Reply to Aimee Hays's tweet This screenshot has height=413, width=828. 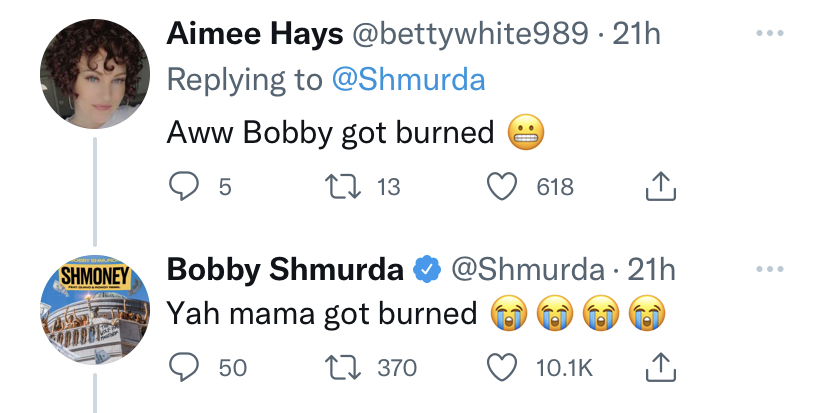pyautogui.click(x=183, y=185)
